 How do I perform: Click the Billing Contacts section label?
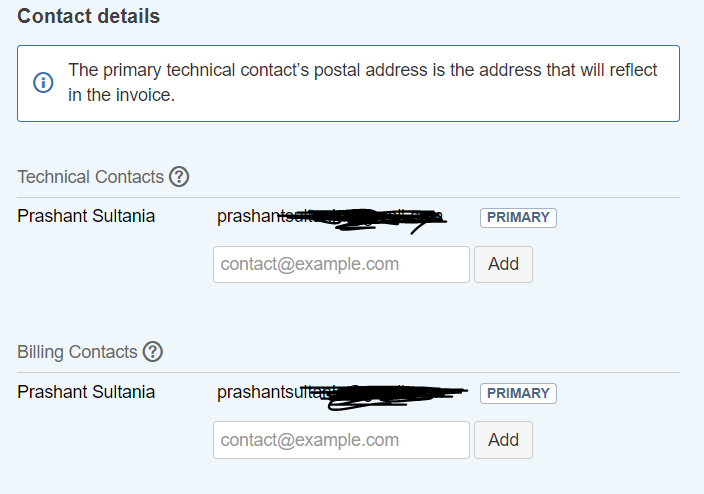77,352
